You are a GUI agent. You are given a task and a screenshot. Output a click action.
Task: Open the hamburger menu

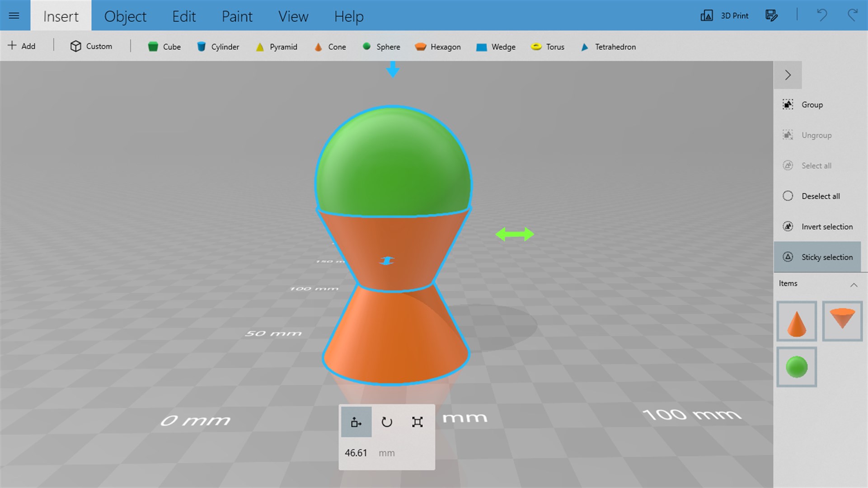point(14,15)
